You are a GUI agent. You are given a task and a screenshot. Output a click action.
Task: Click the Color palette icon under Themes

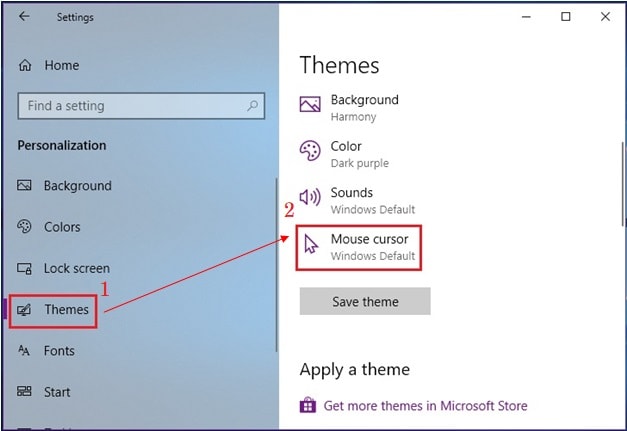tap(310, 151)
